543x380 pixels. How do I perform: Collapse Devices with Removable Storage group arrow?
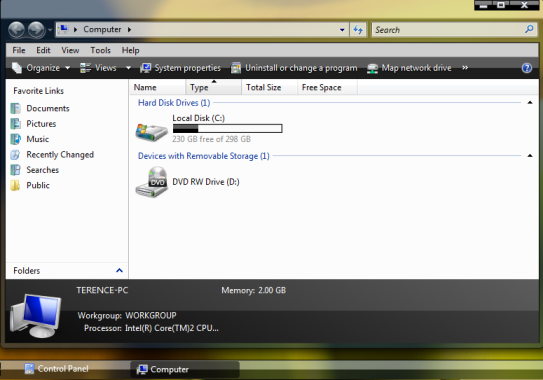[530, 156]
